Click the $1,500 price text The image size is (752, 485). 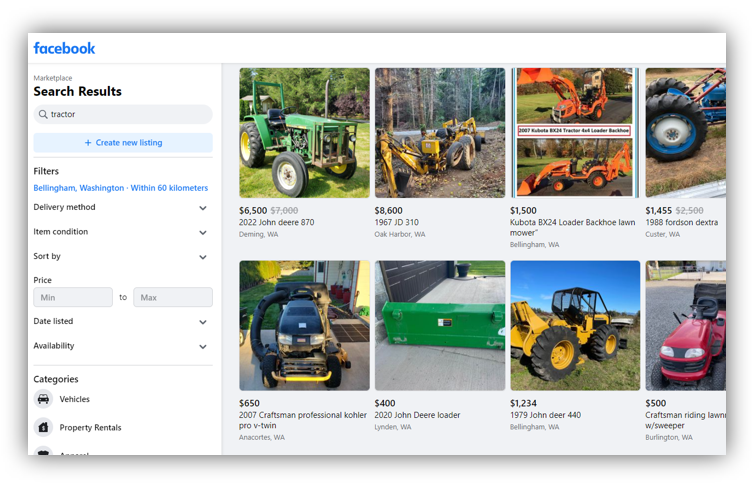(x=523, y=211)
